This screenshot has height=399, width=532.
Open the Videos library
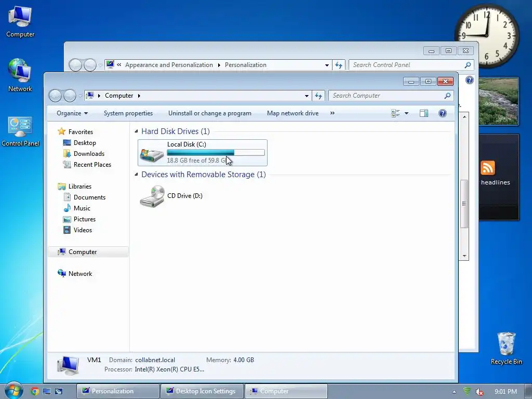pyautogui.click(x=83, y=230)
